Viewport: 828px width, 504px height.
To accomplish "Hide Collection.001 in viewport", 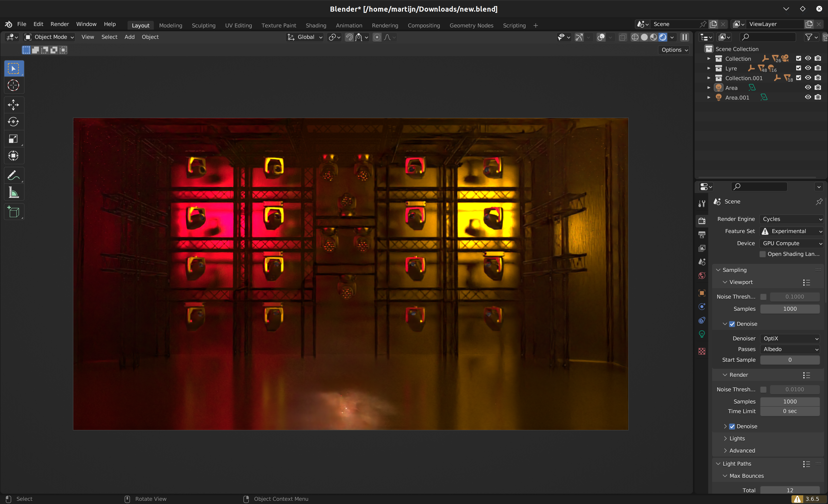I will tap(808, 78).
